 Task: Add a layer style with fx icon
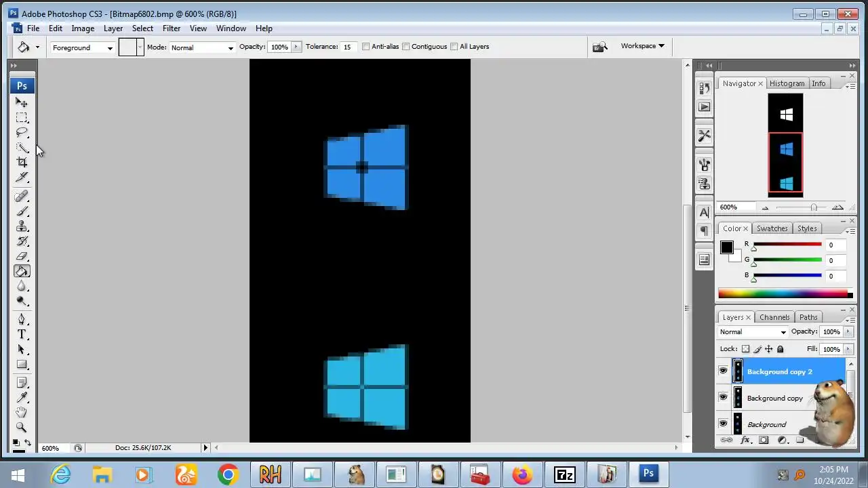coord(745,441)
